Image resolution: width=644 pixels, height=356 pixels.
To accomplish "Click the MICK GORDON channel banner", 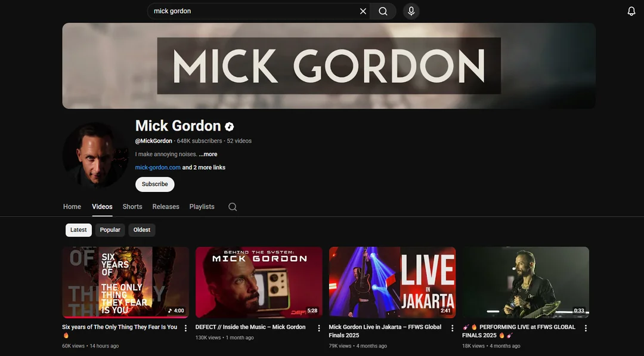I will (329, 66).
